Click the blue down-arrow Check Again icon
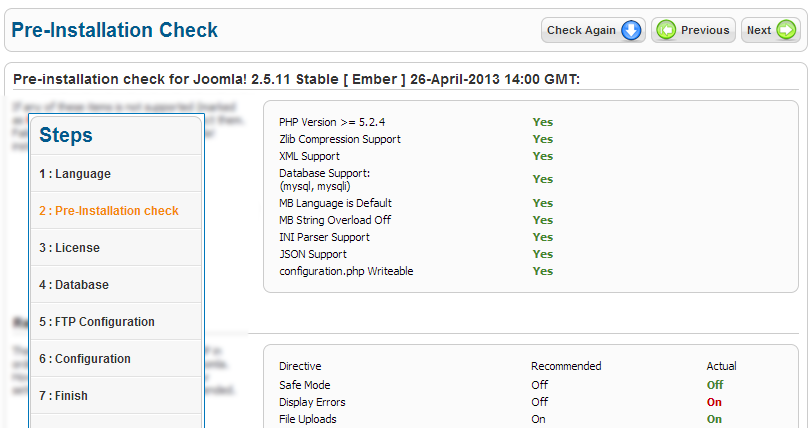This screenshot has height=428, width=812. pos(631,30)
